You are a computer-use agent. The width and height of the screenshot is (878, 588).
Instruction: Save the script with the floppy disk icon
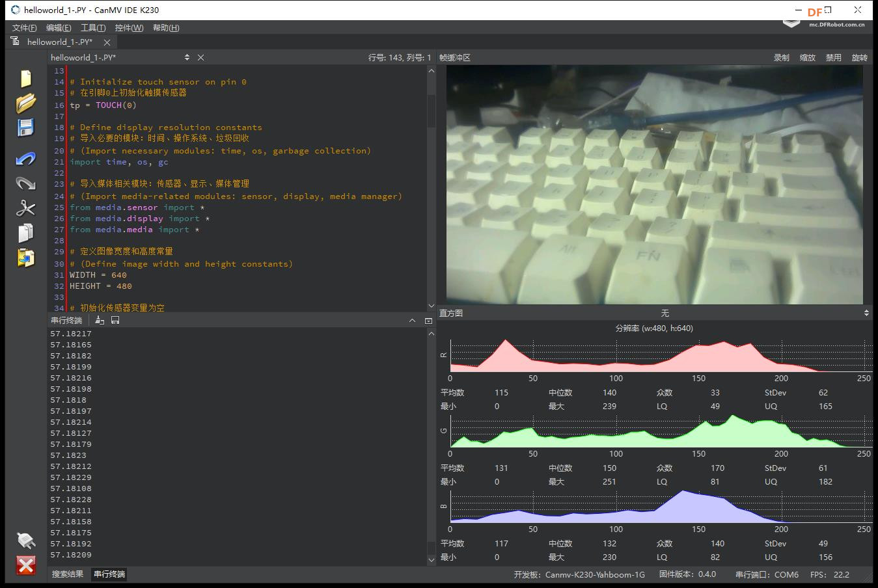tap(25, 128)
